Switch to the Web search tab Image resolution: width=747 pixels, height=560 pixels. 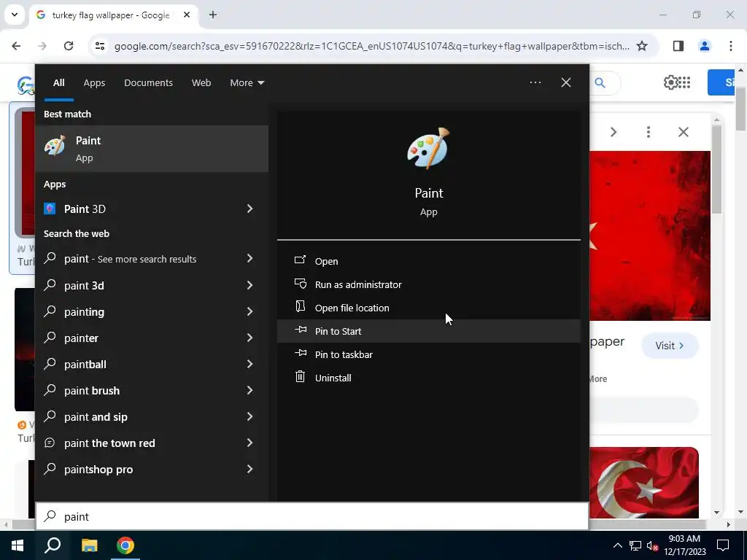coord(201,82)
